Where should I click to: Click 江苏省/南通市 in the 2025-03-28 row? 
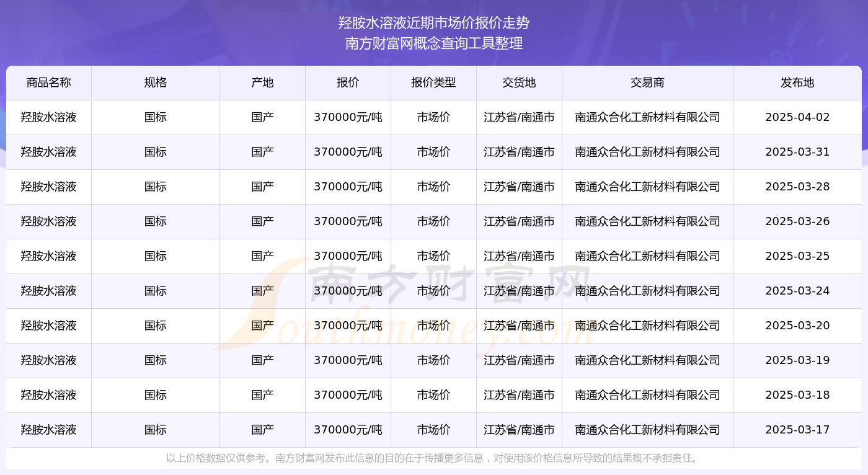point(519,187)
